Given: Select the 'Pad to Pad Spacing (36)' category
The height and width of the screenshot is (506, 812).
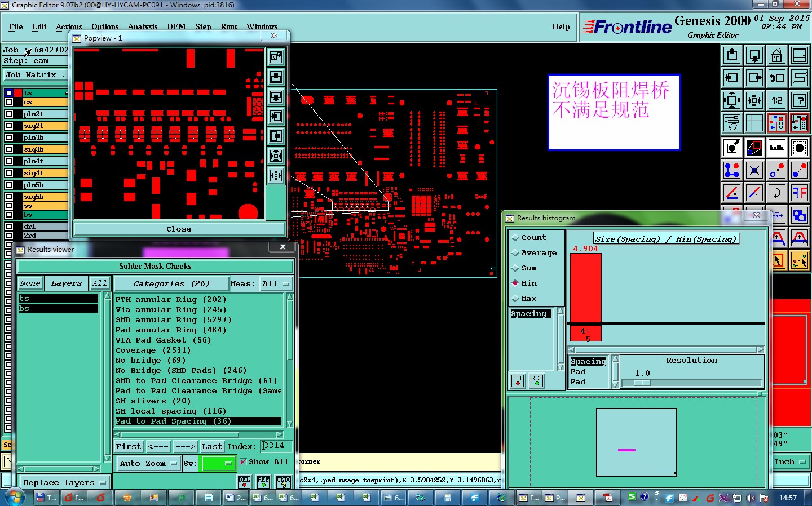Looking at the screenshot, I should [198, 421].
